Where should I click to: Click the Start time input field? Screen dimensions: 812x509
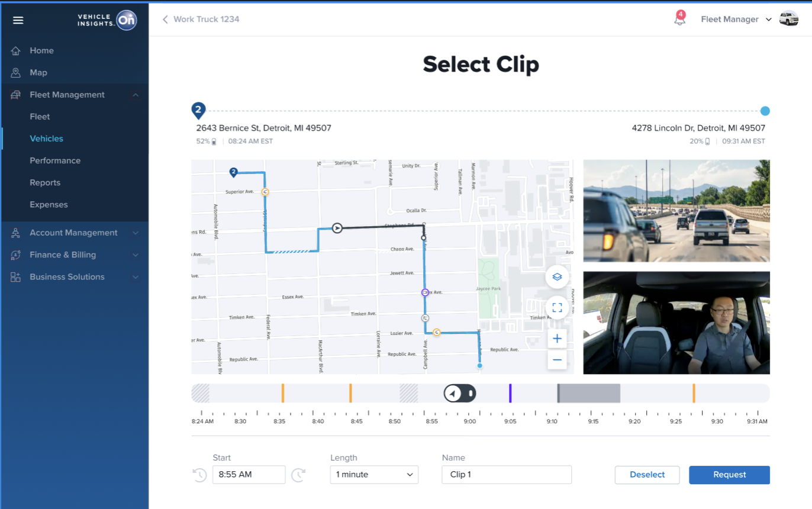pyautogui.click(x=249, y=475)
